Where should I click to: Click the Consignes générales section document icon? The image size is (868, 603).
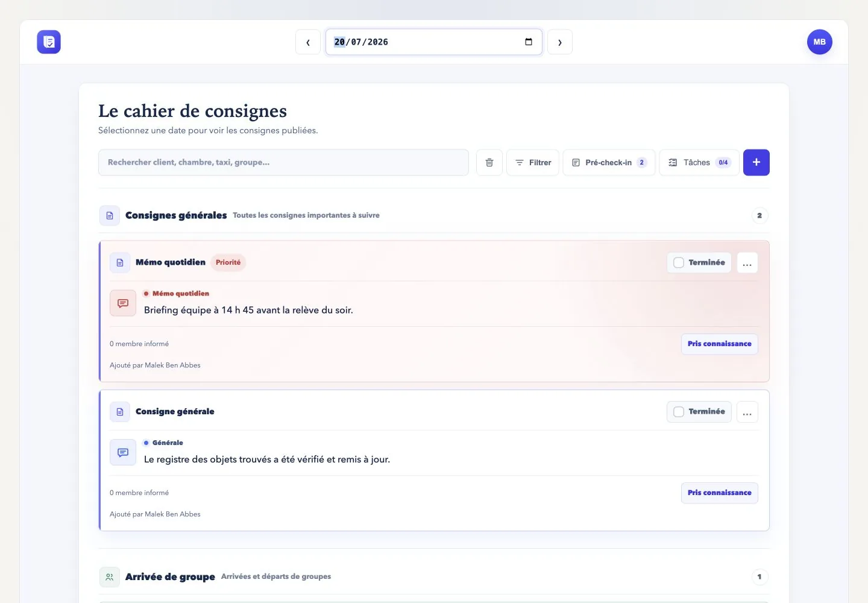click(x=110, y=216)
